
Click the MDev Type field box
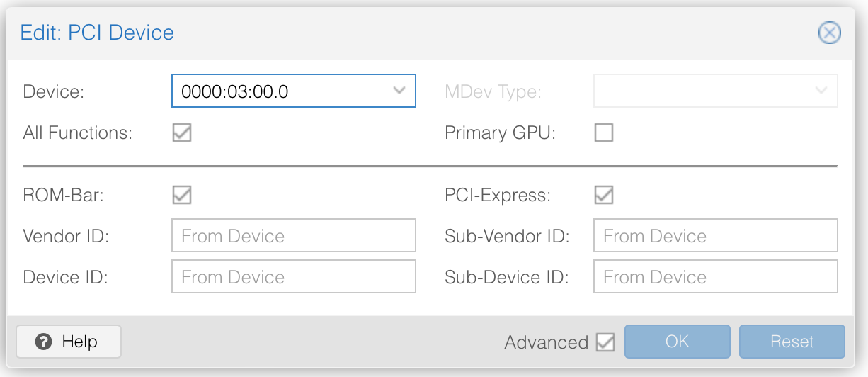click(x=701, y=91)
